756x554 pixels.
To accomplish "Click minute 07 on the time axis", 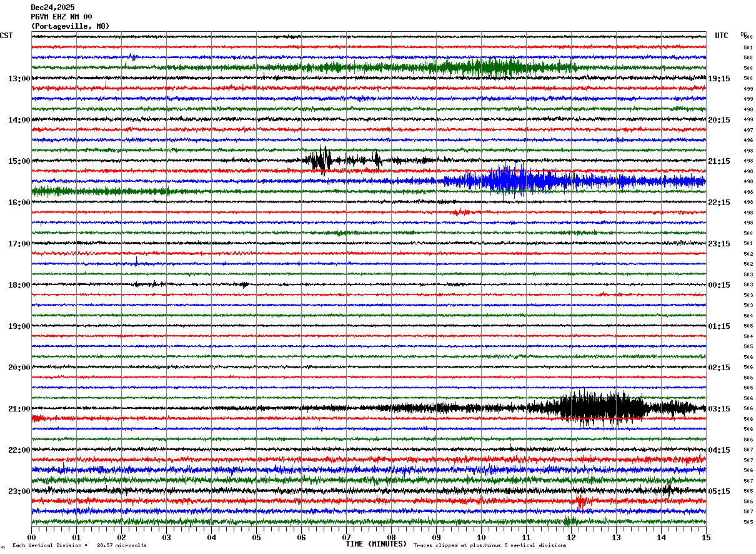I will pyautogui.click(x=347, y=537).
